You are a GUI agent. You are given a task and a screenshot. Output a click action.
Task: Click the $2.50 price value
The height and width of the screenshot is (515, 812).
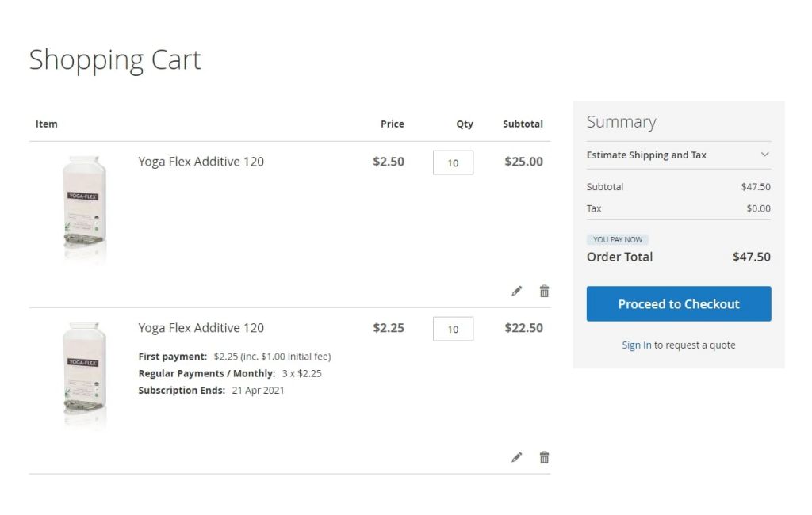(389, 162)
